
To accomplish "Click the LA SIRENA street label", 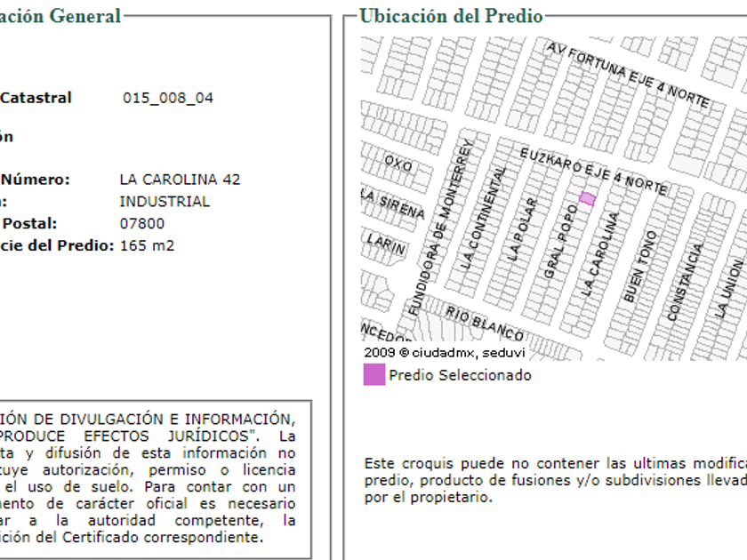I will (392, 204).
